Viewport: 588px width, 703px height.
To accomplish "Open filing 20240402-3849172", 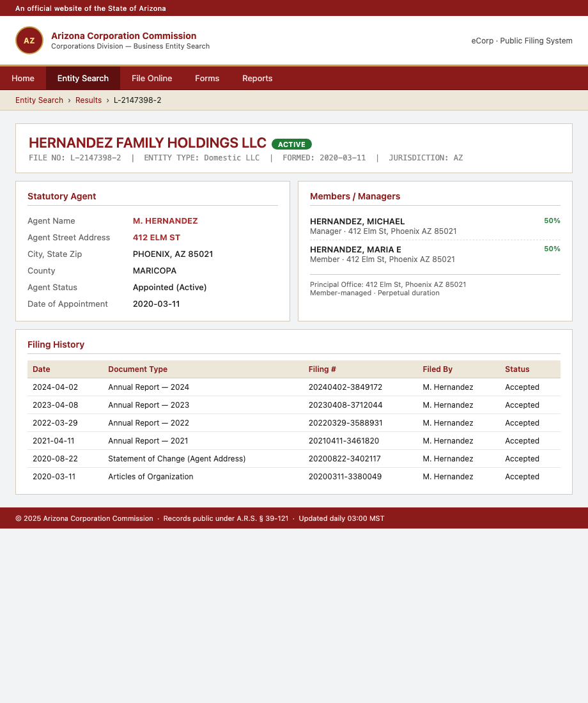I will [345, 387].
